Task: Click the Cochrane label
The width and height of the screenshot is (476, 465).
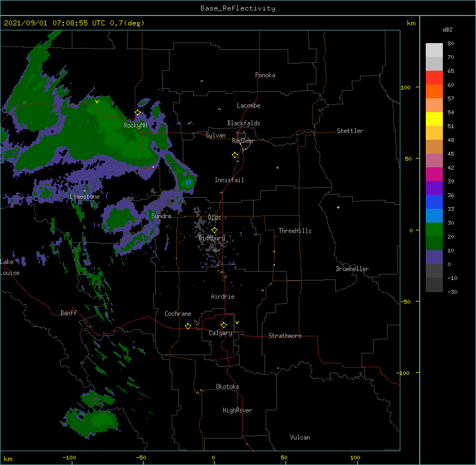Action: tap(178, 314)
